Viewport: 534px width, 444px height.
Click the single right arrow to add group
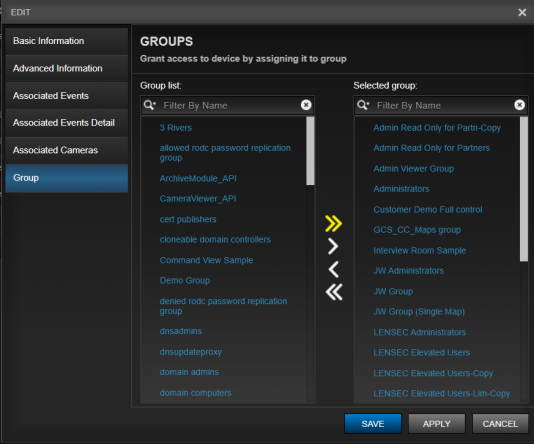coord(333,246)
